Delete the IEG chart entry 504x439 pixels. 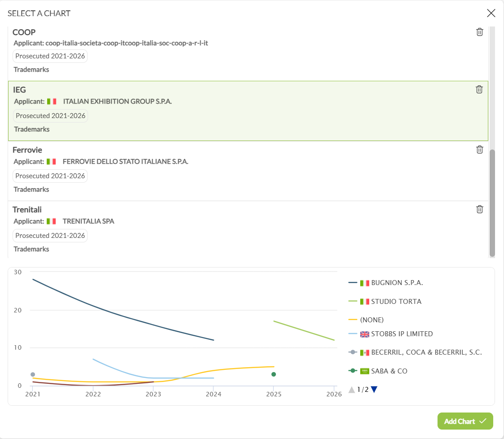[479, 90]
